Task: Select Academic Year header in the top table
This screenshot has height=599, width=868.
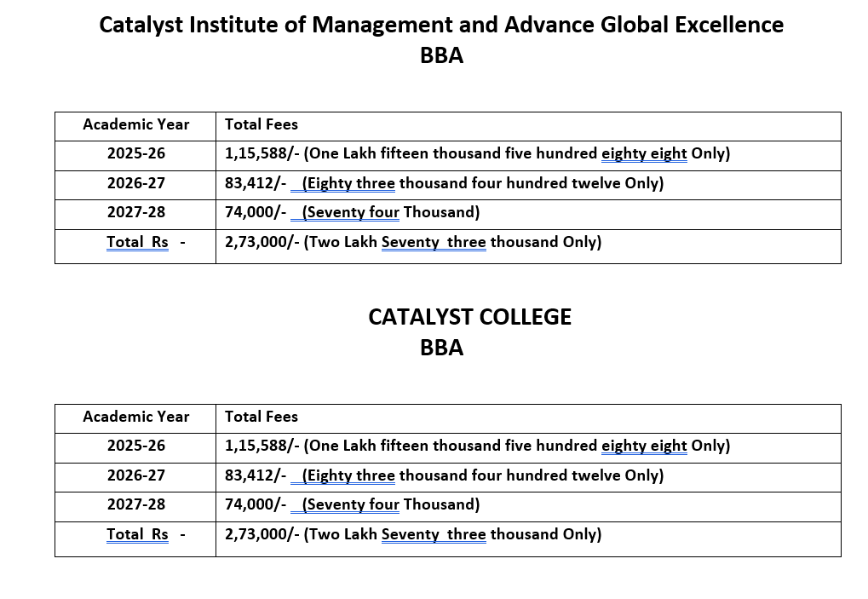Action: (x=136, y=124)
